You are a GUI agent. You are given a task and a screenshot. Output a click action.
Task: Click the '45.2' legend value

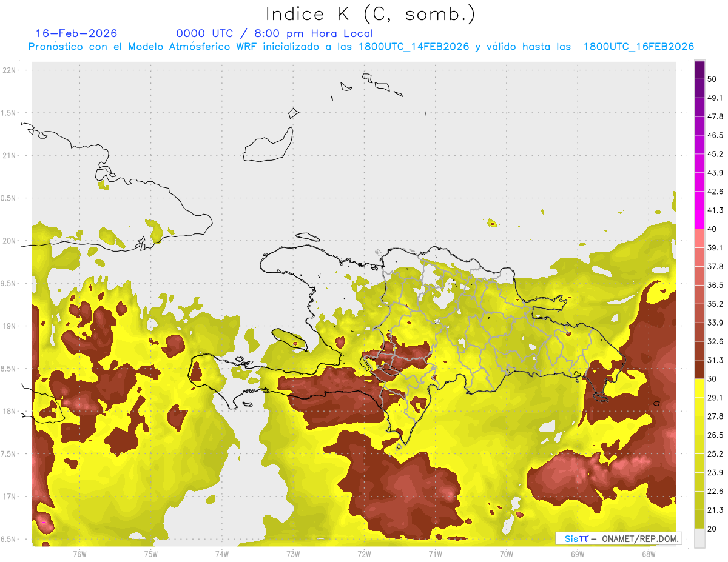(715, 154)
